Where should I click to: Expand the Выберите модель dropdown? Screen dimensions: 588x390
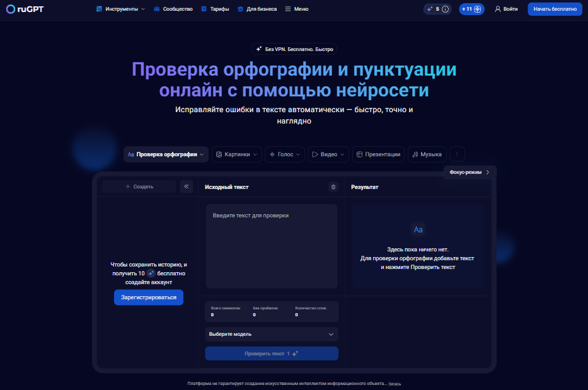[272, 334]
